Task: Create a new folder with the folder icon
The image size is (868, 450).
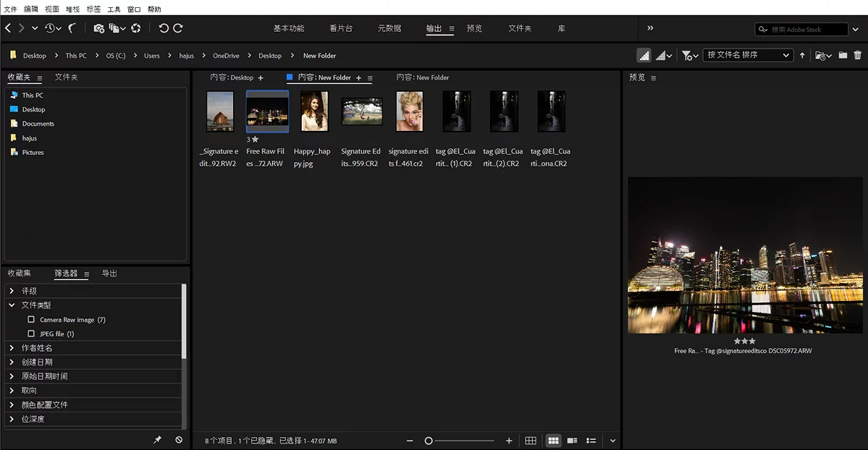Action: tap(843, 55)
